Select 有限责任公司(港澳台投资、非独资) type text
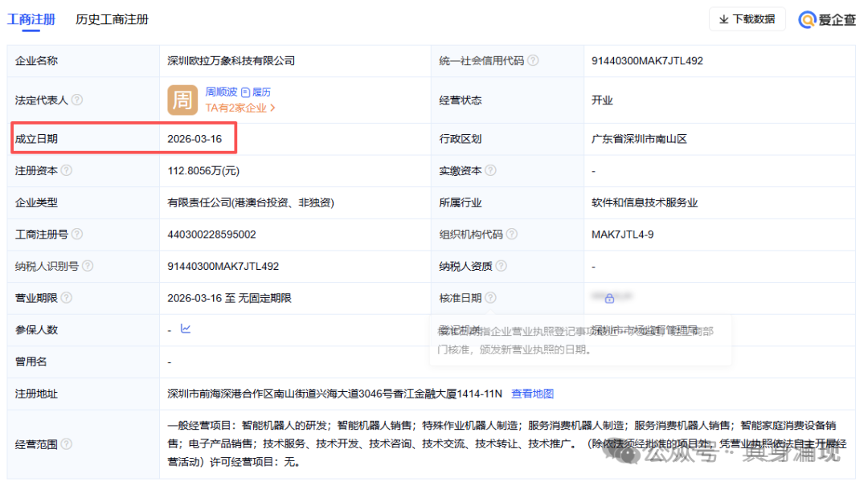Screen dimensions: 868x486 click(251, 202)
